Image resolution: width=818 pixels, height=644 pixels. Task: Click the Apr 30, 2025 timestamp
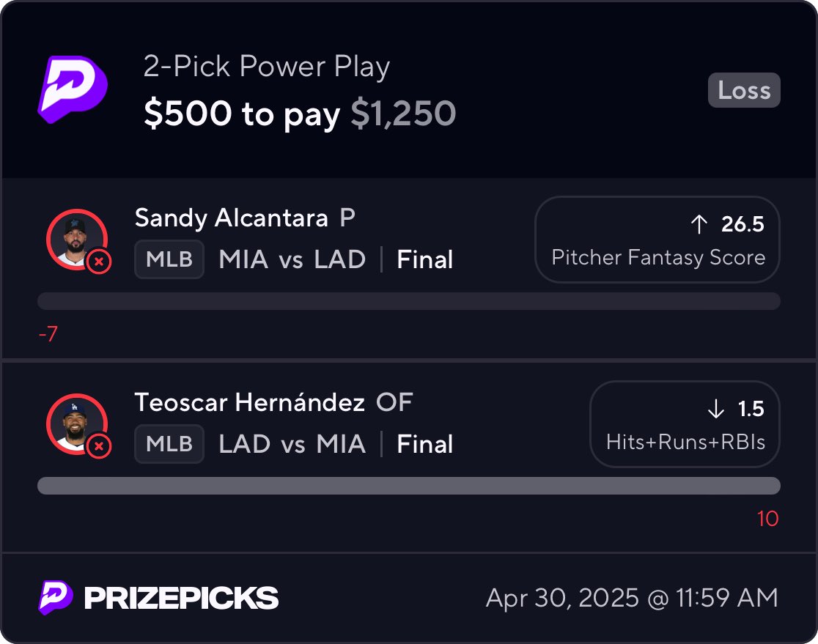631,598
